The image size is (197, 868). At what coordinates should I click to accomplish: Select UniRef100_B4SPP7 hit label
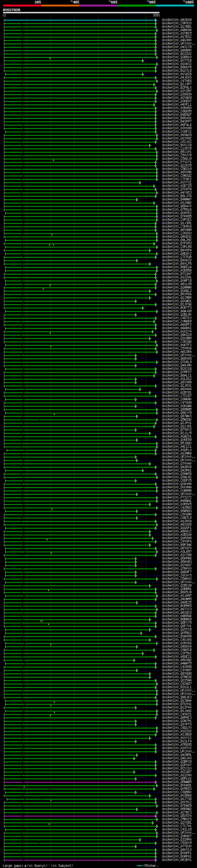click(177, 122)
